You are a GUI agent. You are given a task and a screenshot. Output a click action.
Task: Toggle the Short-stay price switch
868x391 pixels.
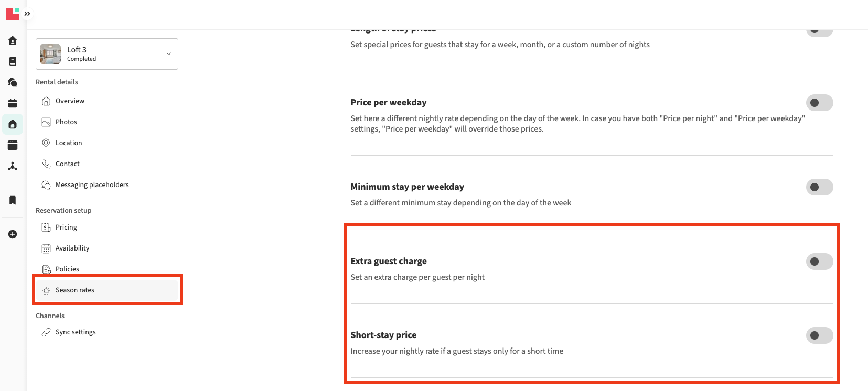click(819, 335)
